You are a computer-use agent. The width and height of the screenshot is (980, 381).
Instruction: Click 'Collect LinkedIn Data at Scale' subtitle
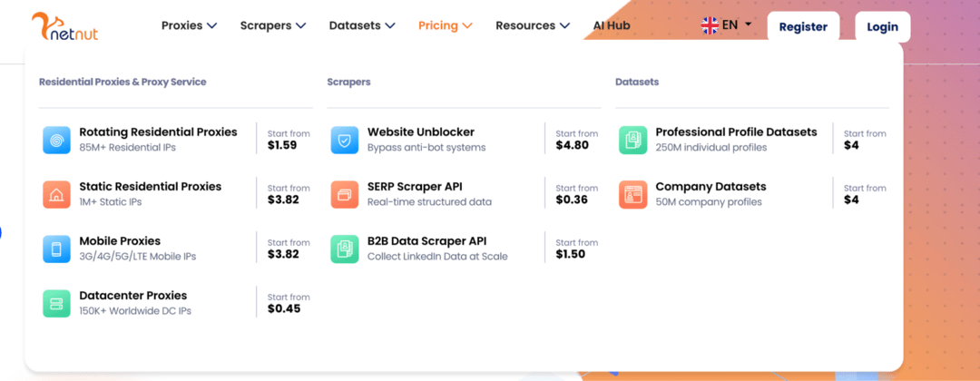(437, 256)
